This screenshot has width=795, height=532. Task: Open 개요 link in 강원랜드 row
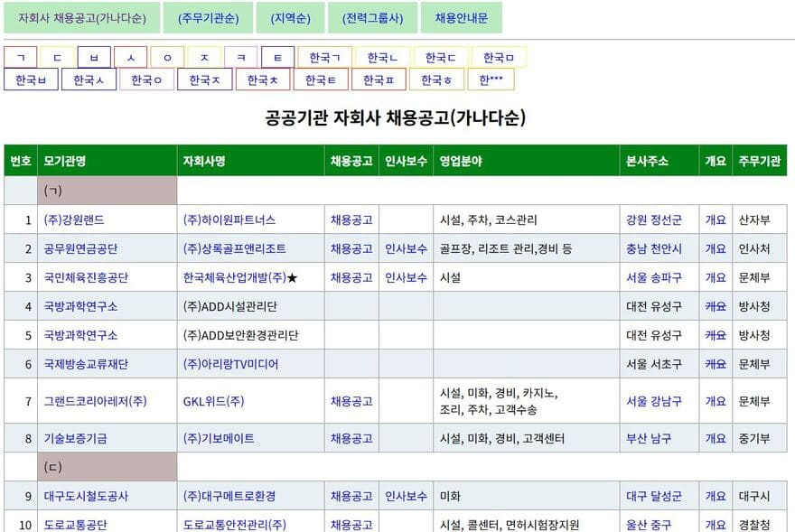tap(715, 219)
